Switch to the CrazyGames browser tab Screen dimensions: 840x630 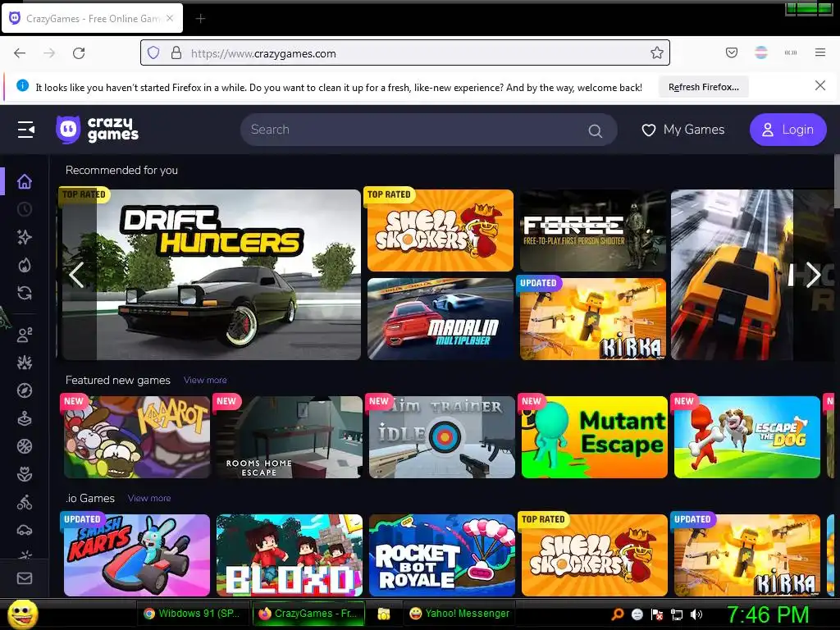(92, 19)
